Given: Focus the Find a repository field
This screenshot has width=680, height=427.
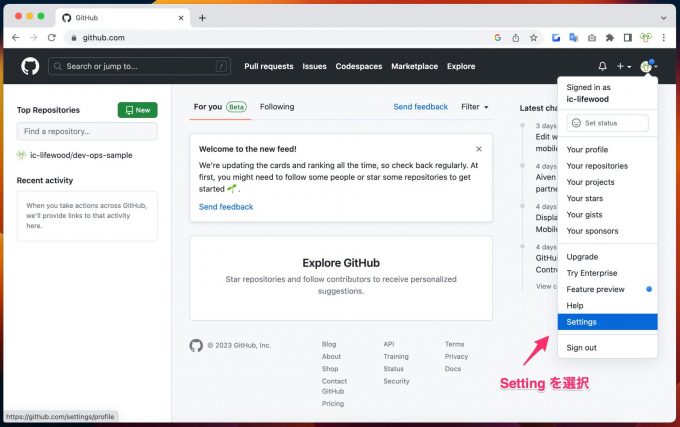Looking at the screenshot, I should click(x=87, y=131).
